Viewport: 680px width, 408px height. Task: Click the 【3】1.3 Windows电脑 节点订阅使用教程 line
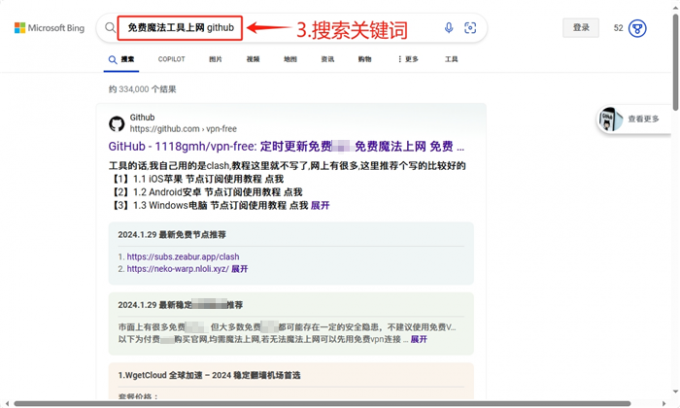pos(209,206)
